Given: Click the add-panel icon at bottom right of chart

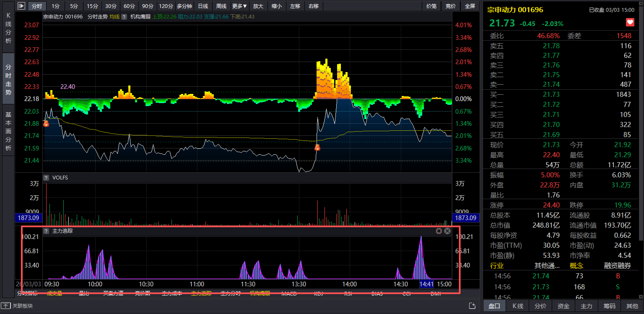Looking at the screenshot, I should (472, 306).
